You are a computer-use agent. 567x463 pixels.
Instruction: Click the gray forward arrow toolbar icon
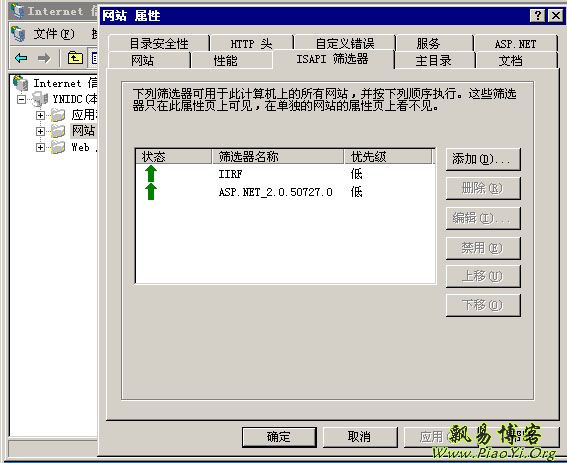(x=44, y=58)
